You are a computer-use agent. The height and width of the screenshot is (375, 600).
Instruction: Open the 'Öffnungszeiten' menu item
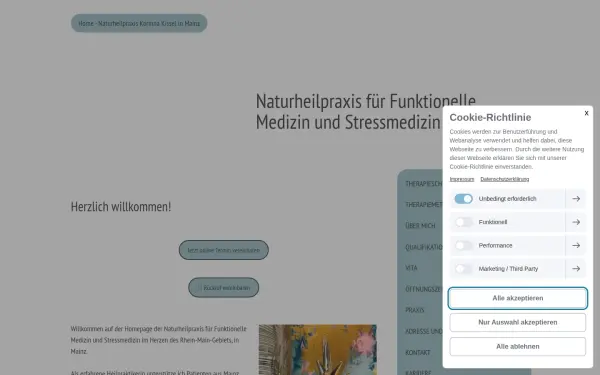(424, 289)
